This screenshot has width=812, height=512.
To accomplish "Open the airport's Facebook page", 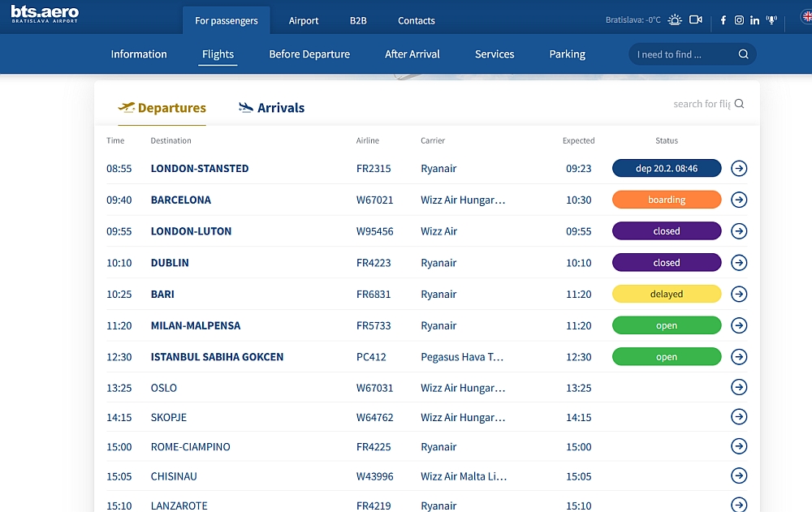I will (x=723, y=20).
